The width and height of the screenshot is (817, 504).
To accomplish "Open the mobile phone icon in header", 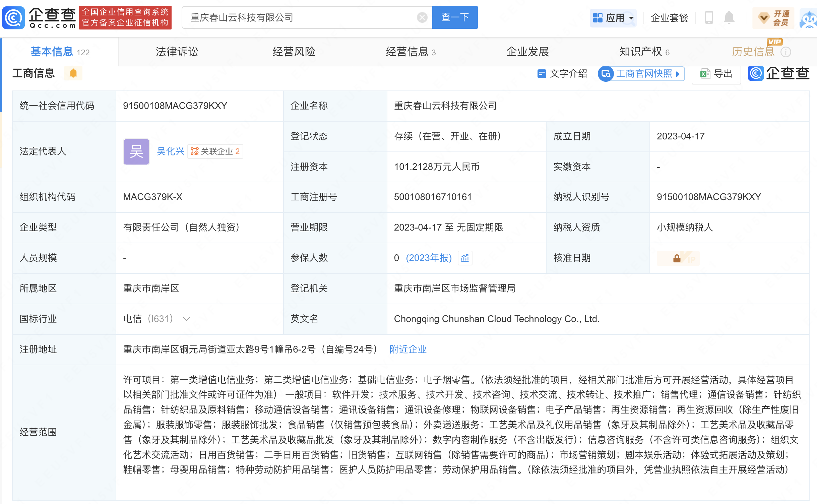I will (708, 17).
